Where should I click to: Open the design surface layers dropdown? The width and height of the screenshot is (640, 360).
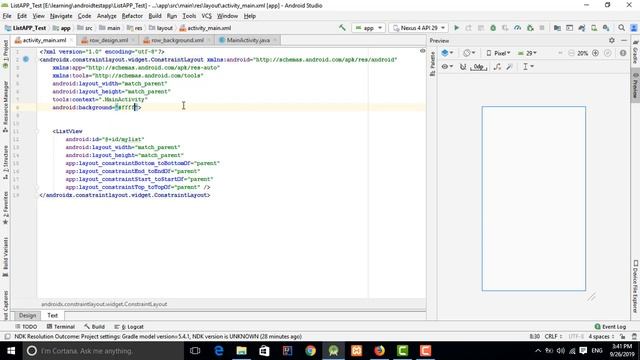(447, 53)
